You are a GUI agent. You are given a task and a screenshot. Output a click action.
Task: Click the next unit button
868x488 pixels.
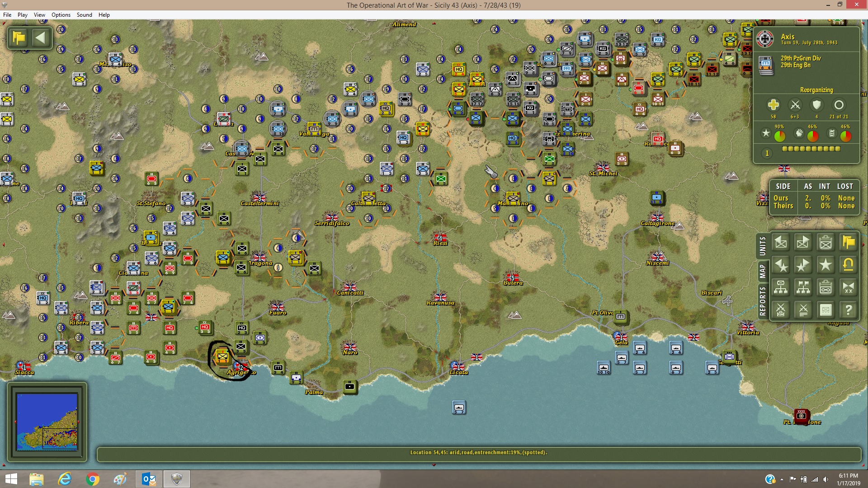point(803,243)
